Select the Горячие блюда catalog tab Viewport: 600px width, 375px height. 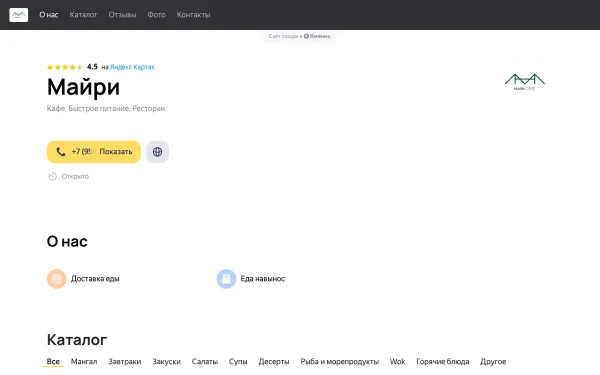pos(442,362)
